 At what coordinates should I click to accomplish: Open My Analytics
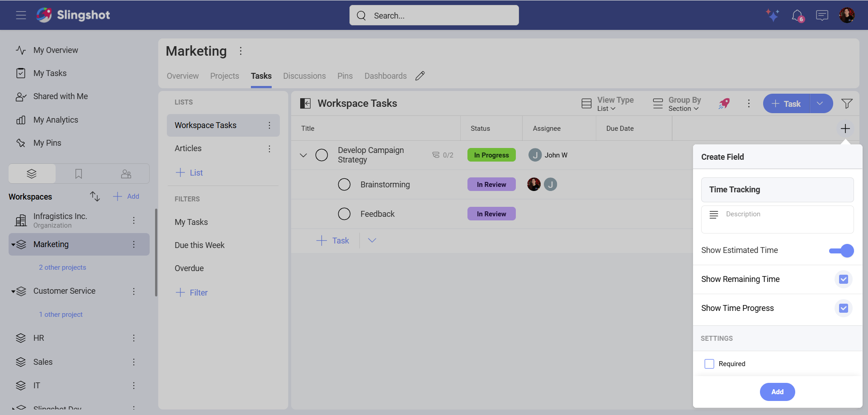click(x=56, y=120)
